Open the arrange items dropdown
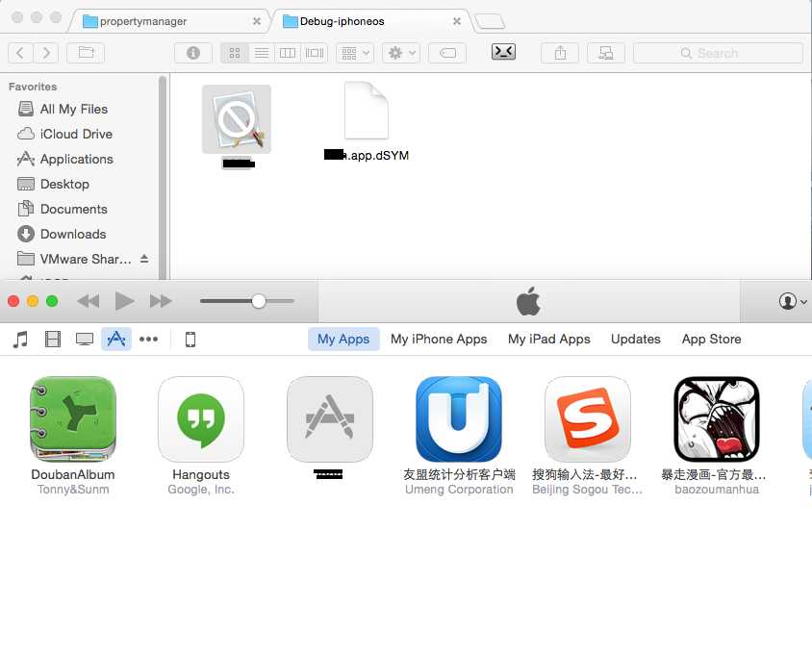Image resolution: width=812 pixels, height=656 pixels. click(x=355, y=53)
